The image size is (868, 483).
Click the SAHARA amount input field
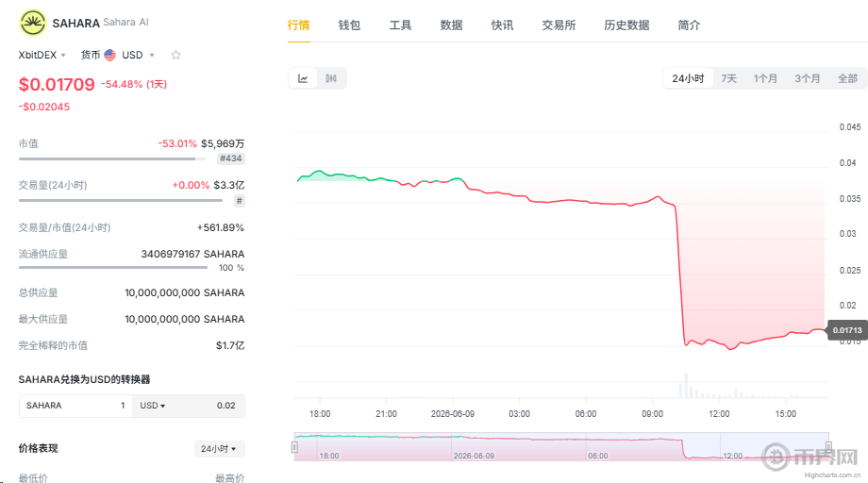pyautogui.click(x=75, y=406)
